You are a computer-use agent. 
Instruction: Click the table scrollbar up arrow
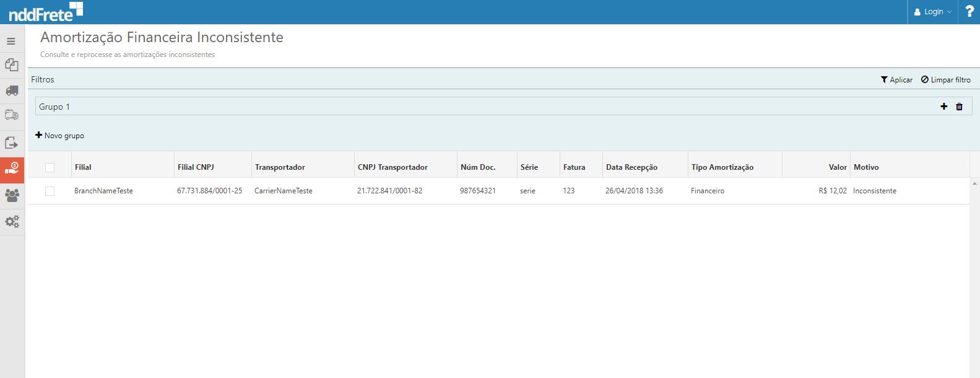[x=974, y=183]
